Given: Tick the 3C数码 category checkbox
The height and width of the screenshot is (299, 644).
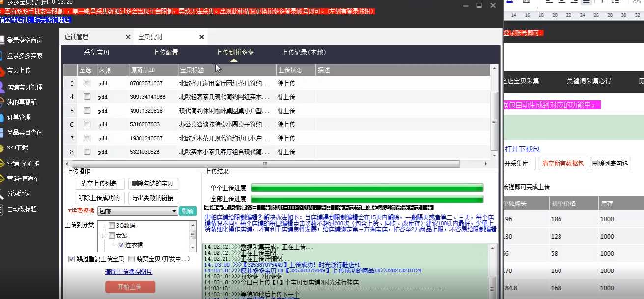Looking at the screenshot, I should 112,226.
